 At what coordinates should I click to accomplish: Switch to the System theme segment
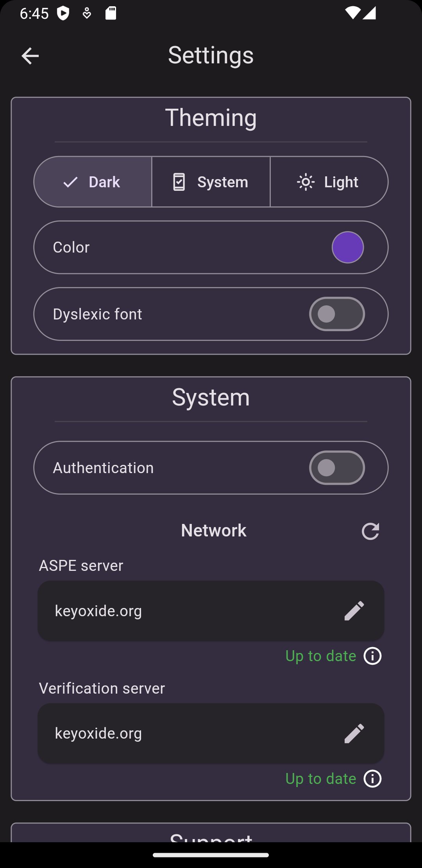211,182
